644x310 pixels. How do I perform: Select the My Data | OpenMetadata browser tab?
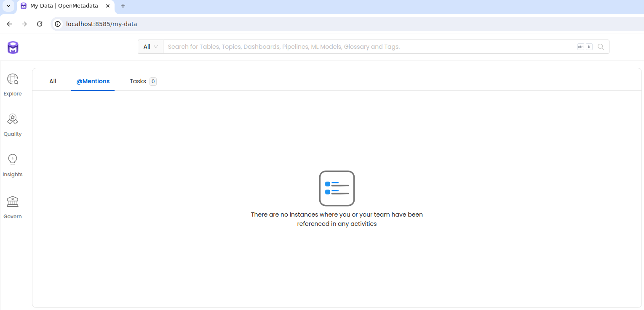click(x=65, y=6)
